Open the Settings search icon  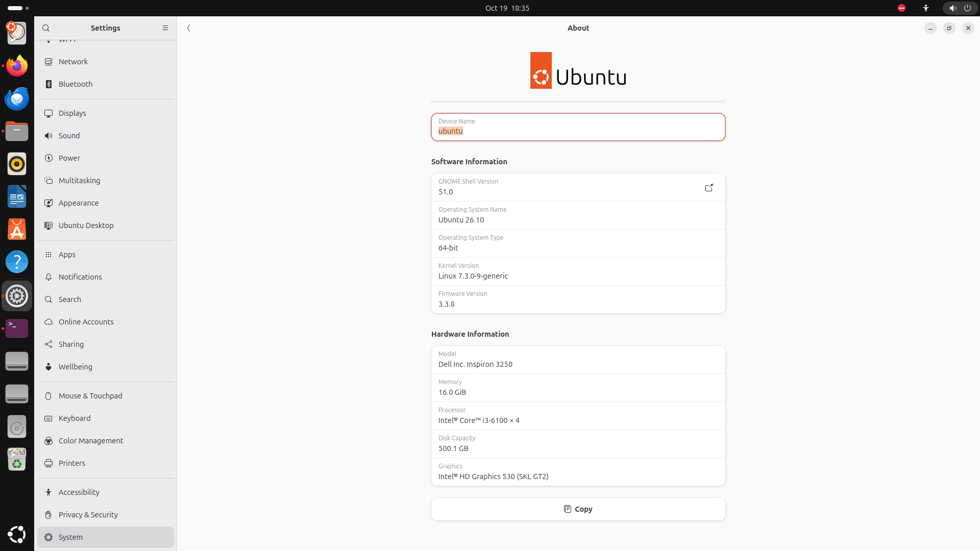coord(46,28)
